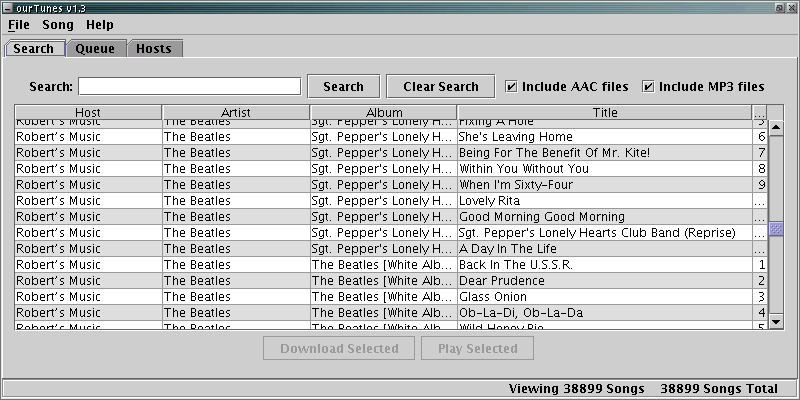Click the Search button
Screen dimensions: 800x400
coord(343,86)
